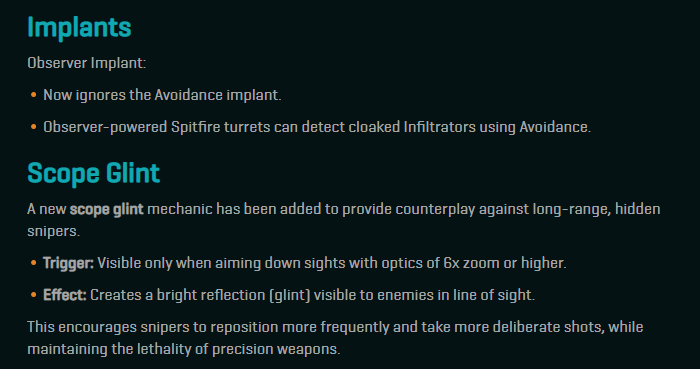Screen dimensions: 700x369
Task: Click 'Now ignores the Avoidance implant' text
Action: point(162,95)
